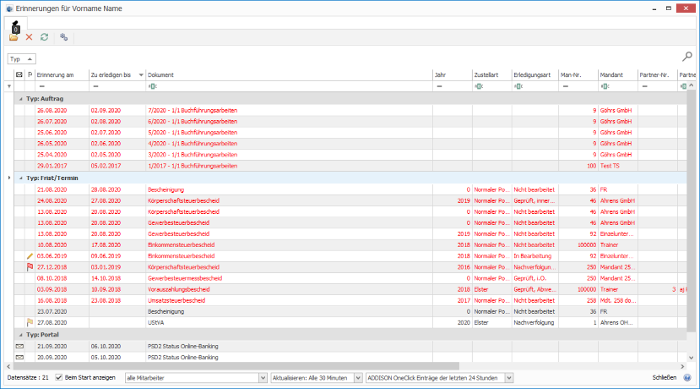Click the filter operator icon under Zustellart
700x389 pixels.
[479, 87]
